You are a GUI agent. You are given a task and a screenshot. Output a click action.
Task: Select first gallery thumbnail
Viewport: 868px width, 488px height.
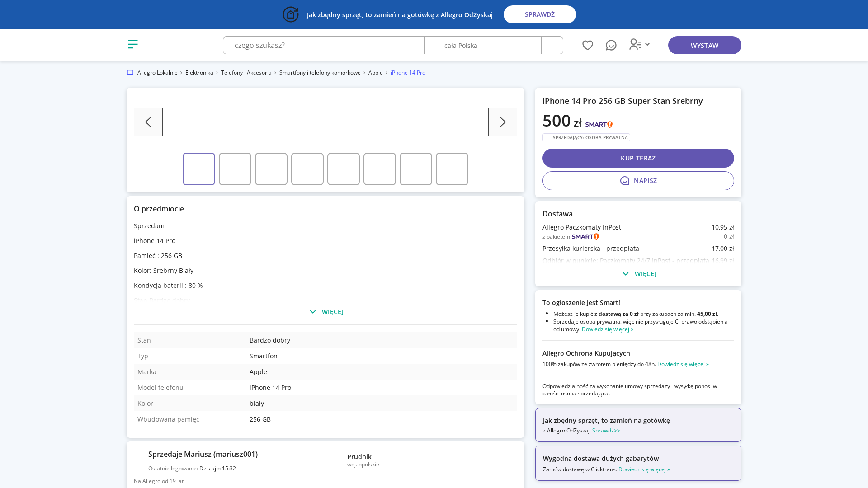(x=199, y=169)
